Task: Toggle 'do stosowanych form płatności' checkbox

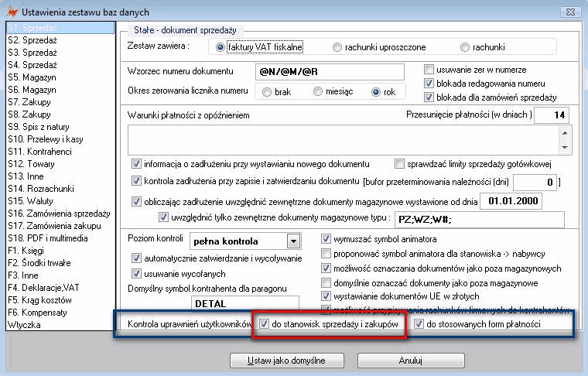Action: (419, 324)
